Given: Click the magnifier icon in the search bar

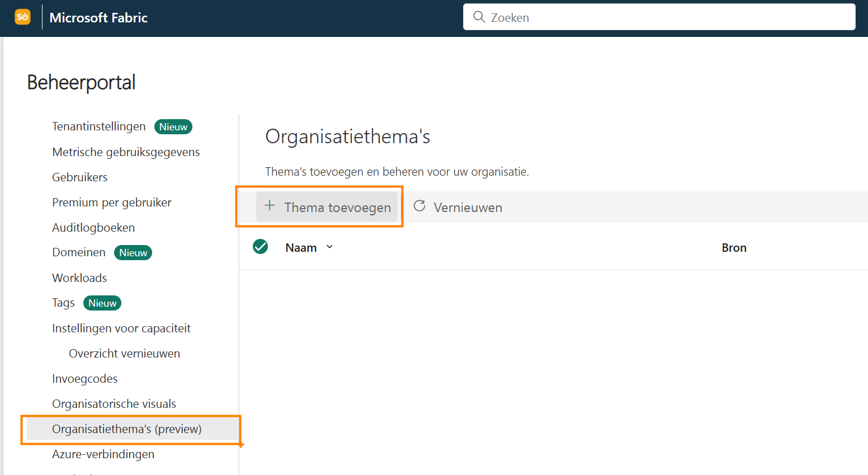Looking at the screenshot, I should (x=479, y=17).
